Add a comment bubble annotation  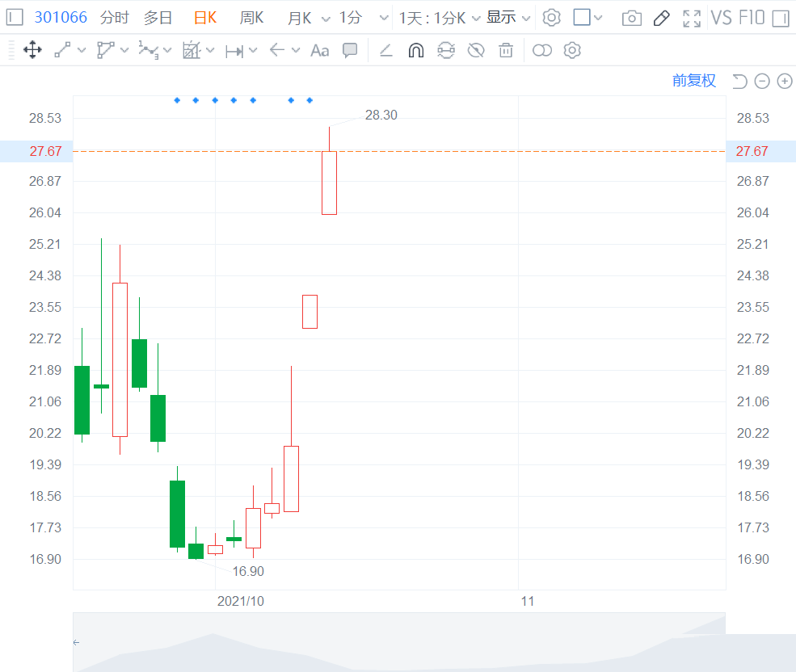pyautogui.click(x=350, y=51)
